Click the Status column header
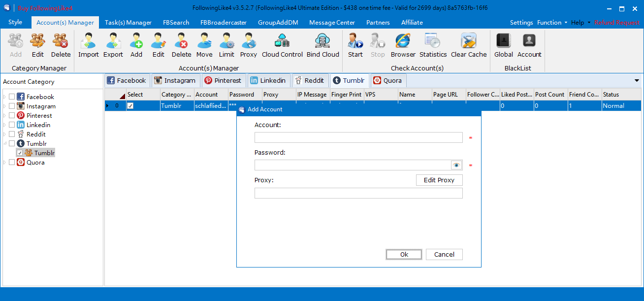The width and height of the screenshot is (644, 301). click(x=621, y=95)
